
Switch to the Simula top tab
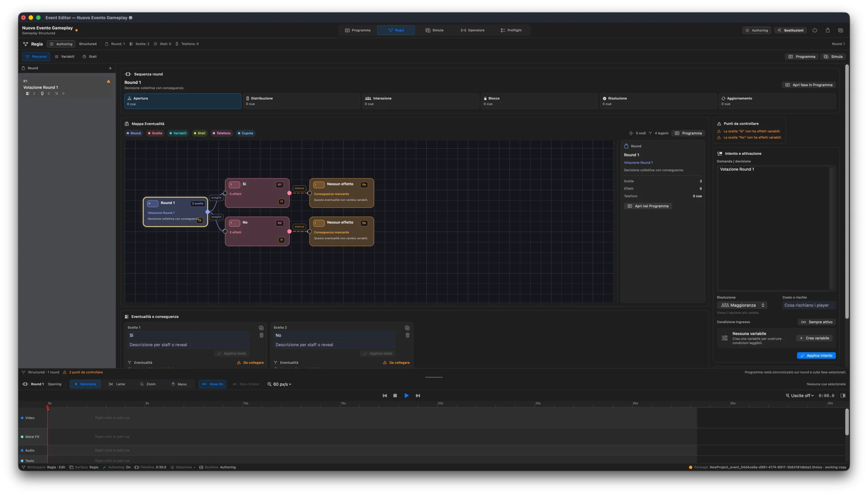coord(434,30)
